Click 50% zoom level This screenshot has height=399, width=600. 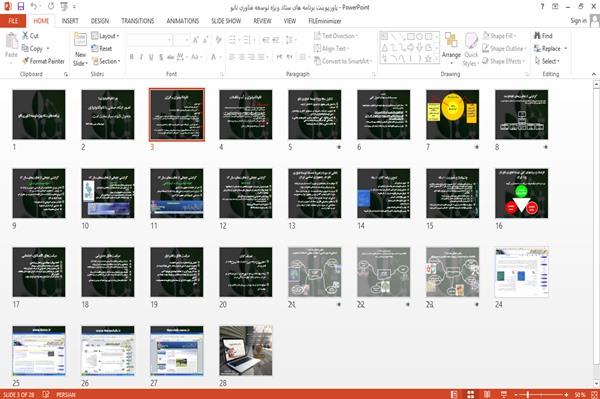coord(580,394)
